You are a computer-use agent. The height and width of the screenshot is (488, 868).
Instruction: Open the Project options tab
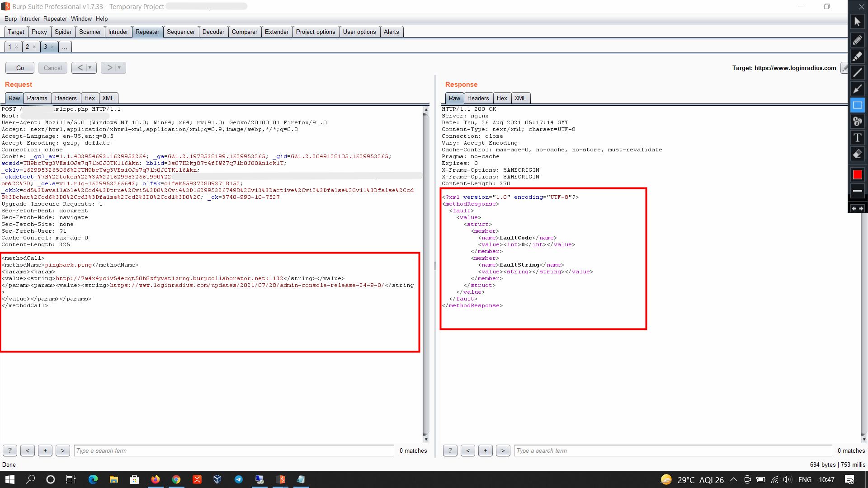(316, 32)
